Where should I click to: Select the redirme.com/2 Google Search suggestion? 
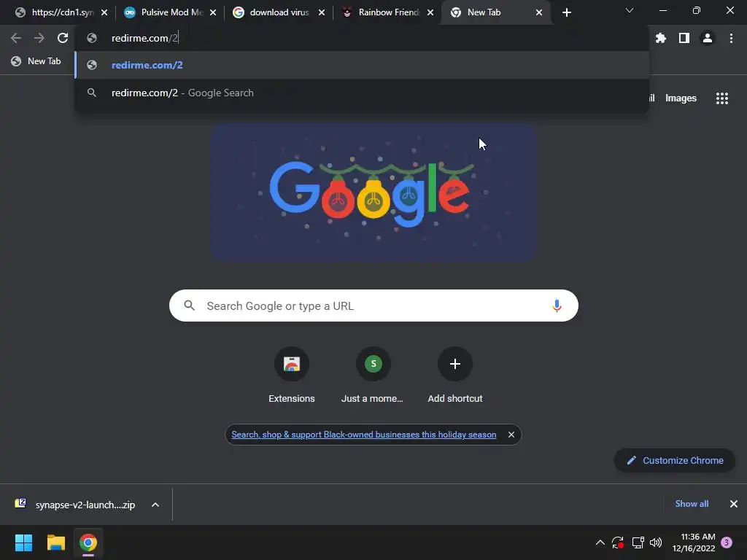click(362, 93)
